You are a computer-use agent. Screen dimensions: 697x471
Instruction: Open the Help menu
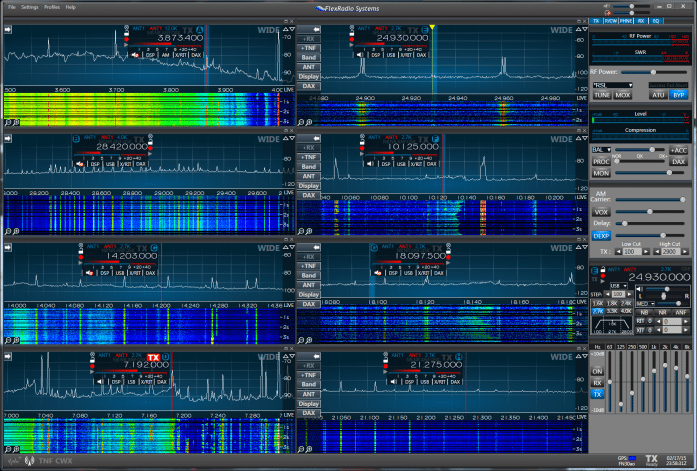click(70, 7)
